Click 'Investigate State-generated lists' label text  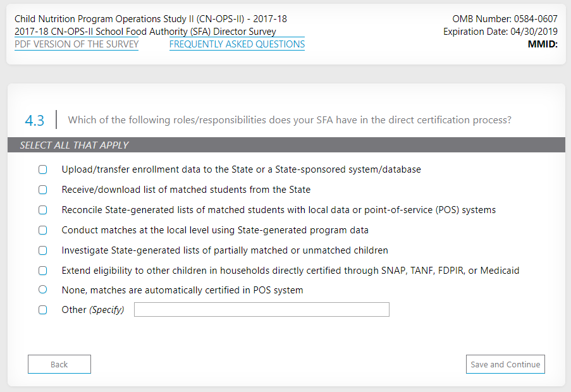224,250
